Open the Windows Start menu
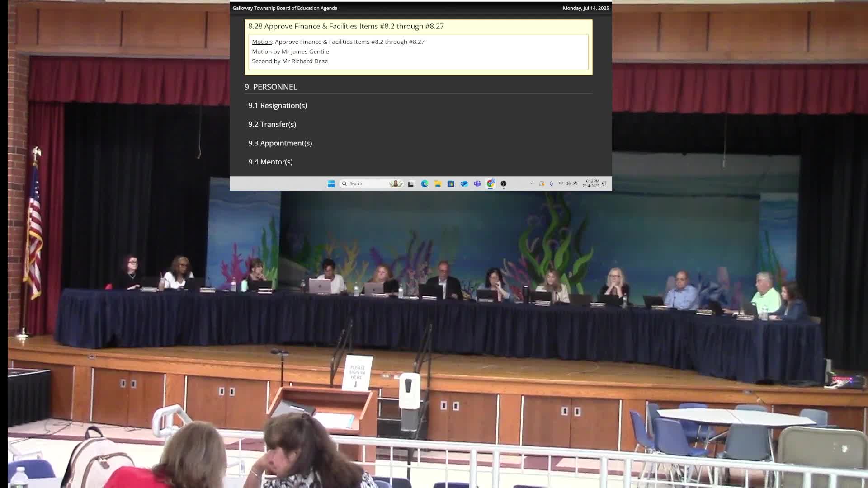Image resolution: width=868 pixels, height=488 pixels. 331,183
